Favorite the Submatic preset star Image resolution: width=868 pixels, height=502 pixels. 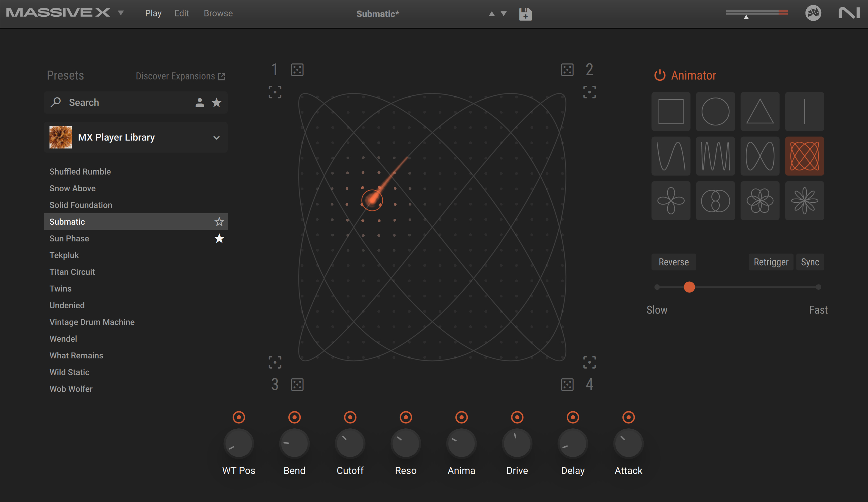[x=219, y=222]
